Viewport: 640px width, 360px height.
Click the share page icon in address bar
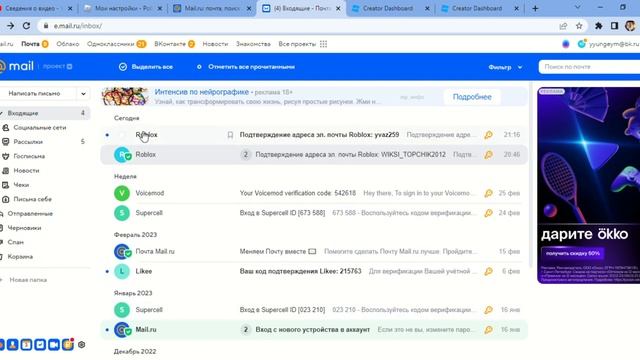(563, 26)
